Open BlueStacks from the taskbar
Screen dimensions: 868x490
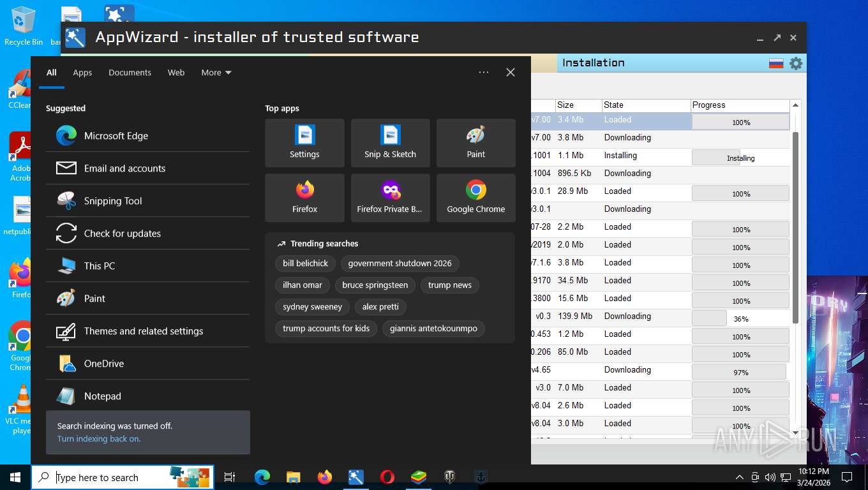click(418, 477)
